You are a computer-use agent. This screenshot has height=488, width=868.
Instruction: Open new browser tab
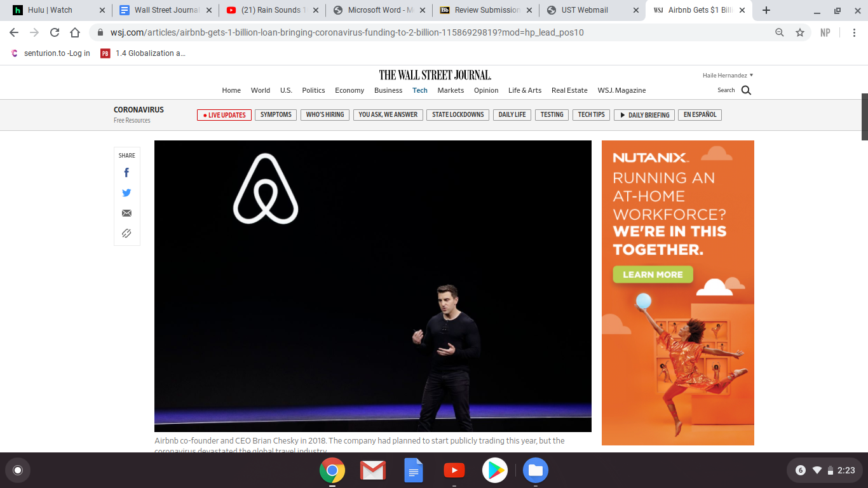pyautogui.click(x=766, y=10)
